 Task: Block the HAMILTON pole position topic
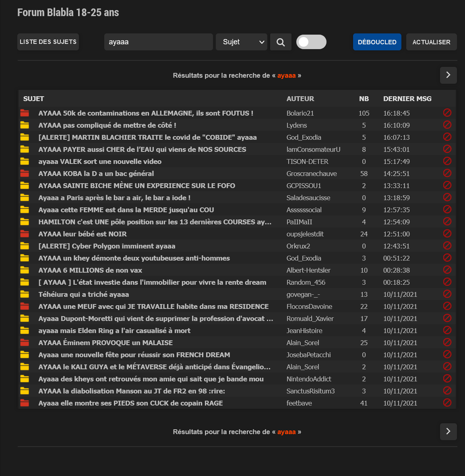[447, 221]
